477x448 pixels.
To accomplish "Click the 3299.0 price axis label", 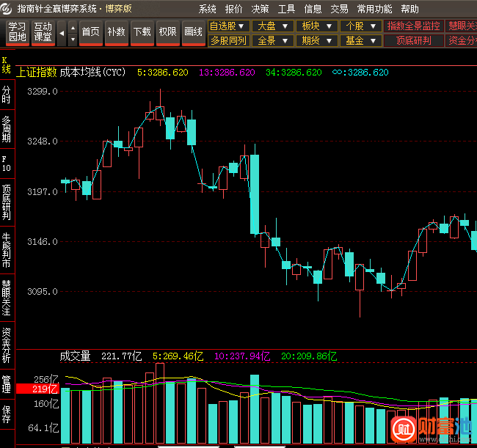I will [x=43, y=92].
